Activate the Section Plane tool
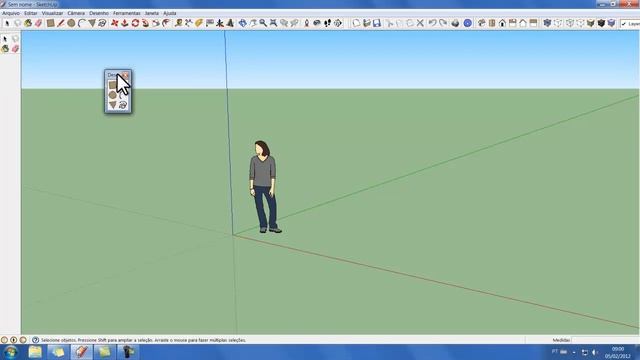The height and width of the screenshot is (360, 640). pos(338,23)
